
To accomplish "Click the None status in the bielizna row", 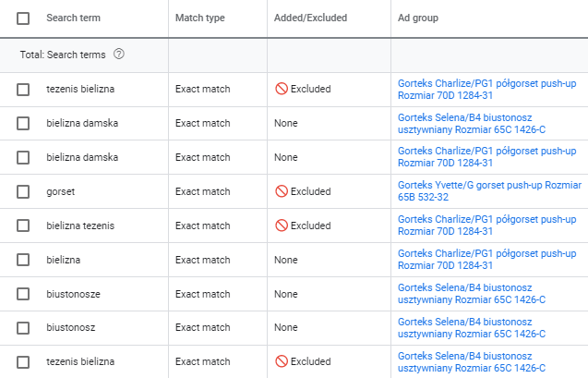I will point(286,260).
